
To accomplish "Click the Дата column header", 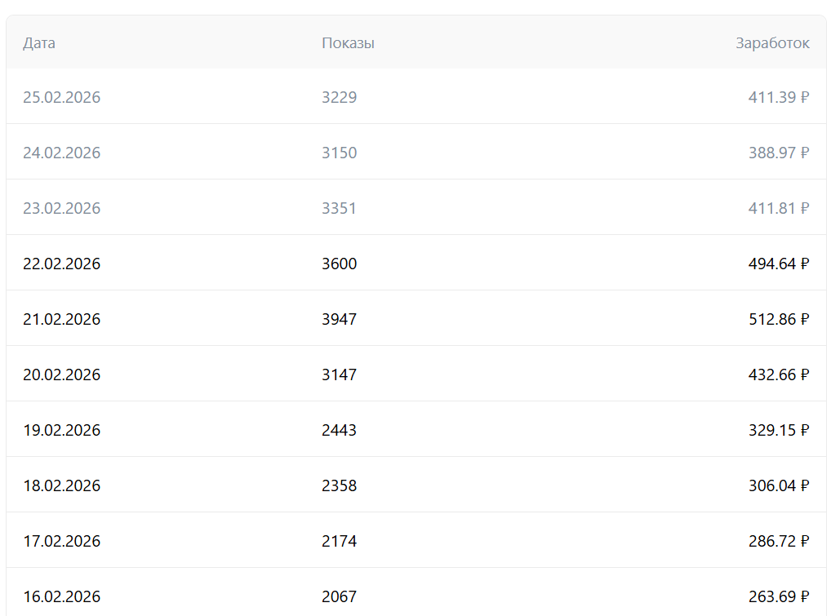I will pos(39,43).
